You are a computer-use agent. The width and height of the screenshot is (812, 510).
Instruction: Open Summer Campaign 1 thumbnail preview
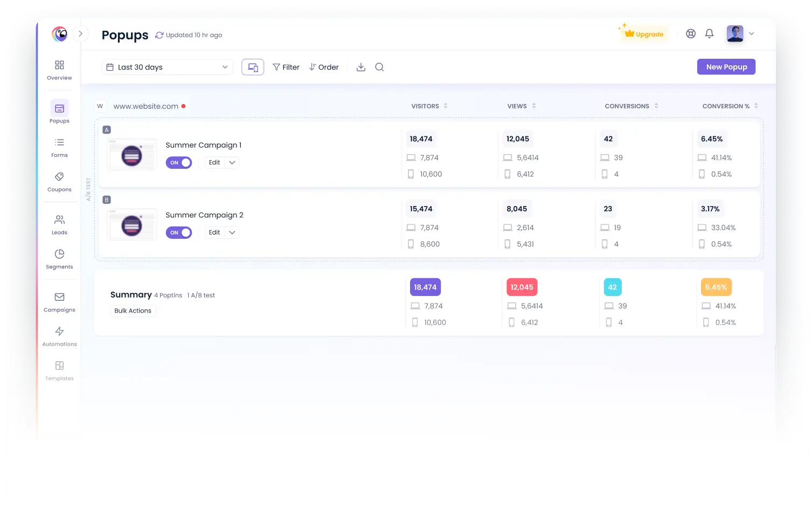pyautogui.click(x=132, y=155)
